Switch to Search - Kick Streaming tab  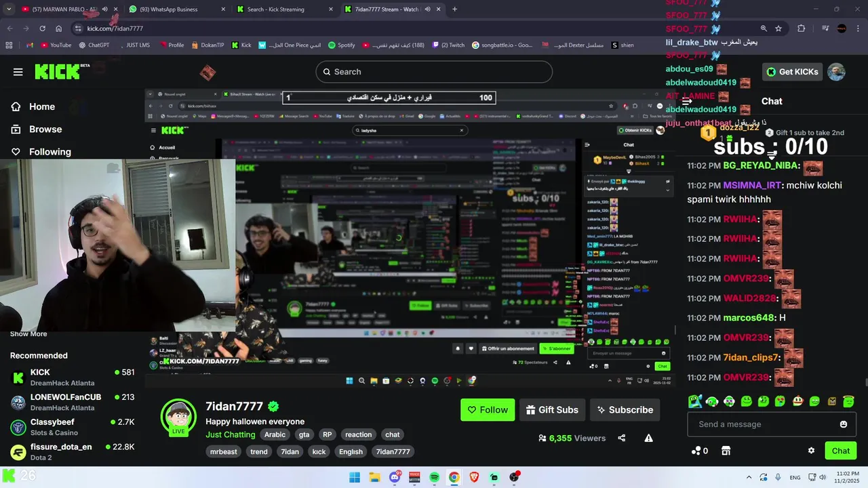283,9
